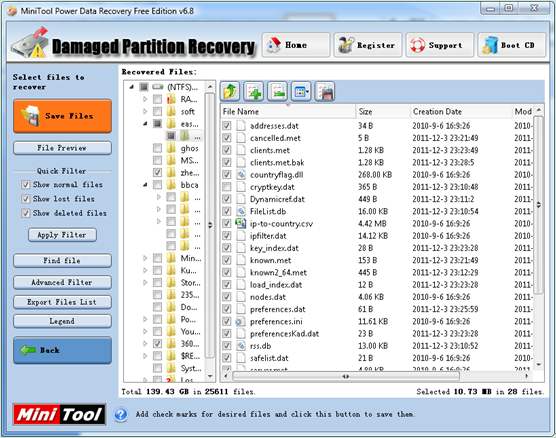Screen dimensions: 556x438
Task: Expand the Min... folder node
Action: [x=145, y=258]
